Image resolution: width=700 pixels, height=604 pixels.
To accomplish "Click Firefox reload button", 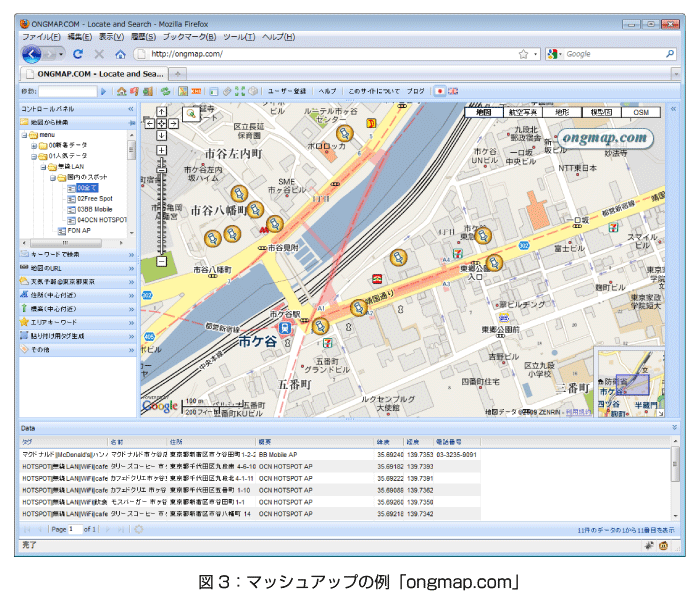I will (x=78, y=54).
